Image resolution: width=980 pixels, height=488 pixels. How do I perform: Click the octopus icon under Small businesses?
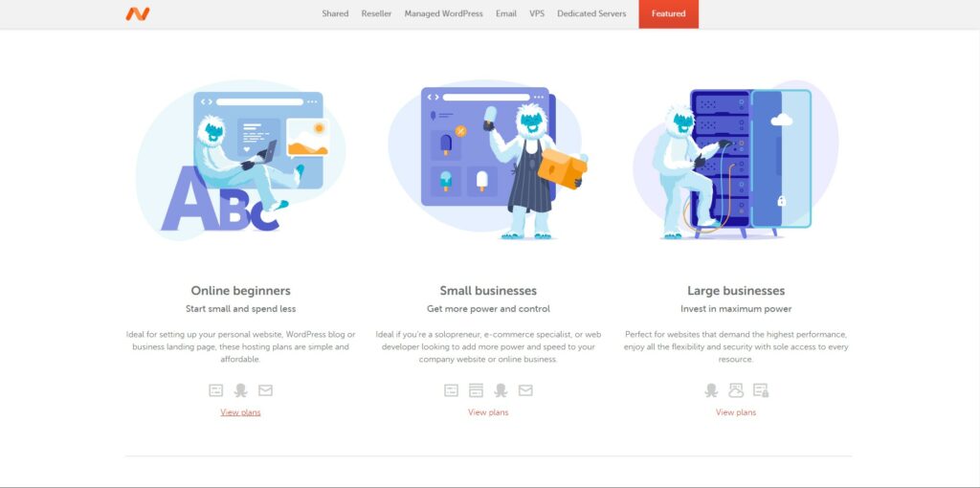point(501,390)
